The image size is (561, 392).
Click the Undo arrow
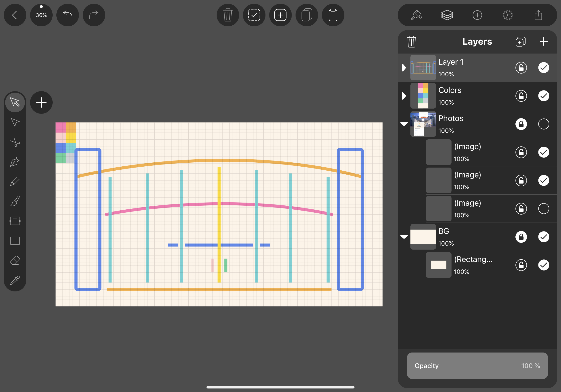[68, 15]
